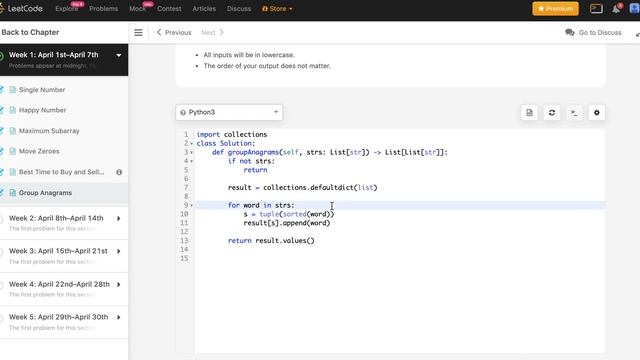Open the Explore menu item
The height and width of the screenshot is (360, 640).
click(x=67, y=9)
